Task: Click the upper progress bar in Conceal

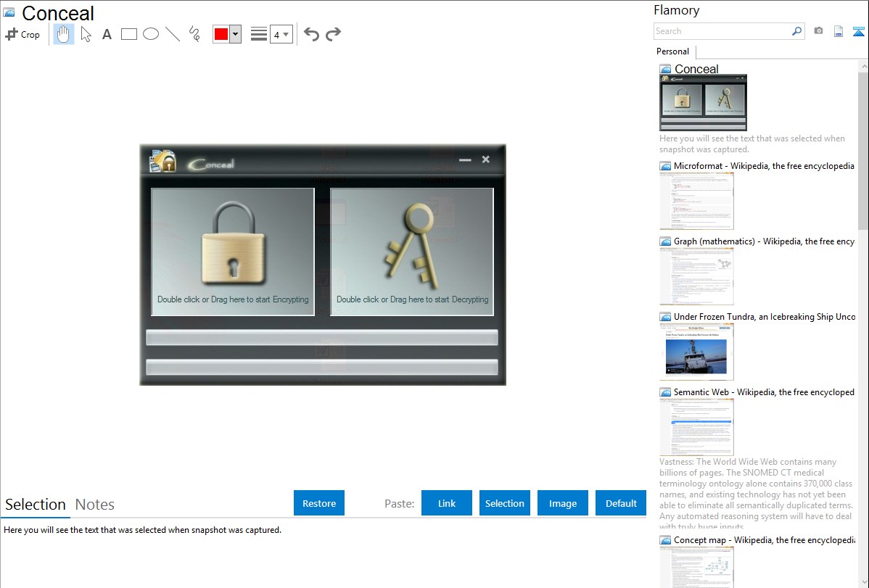Action: (322, 338)
